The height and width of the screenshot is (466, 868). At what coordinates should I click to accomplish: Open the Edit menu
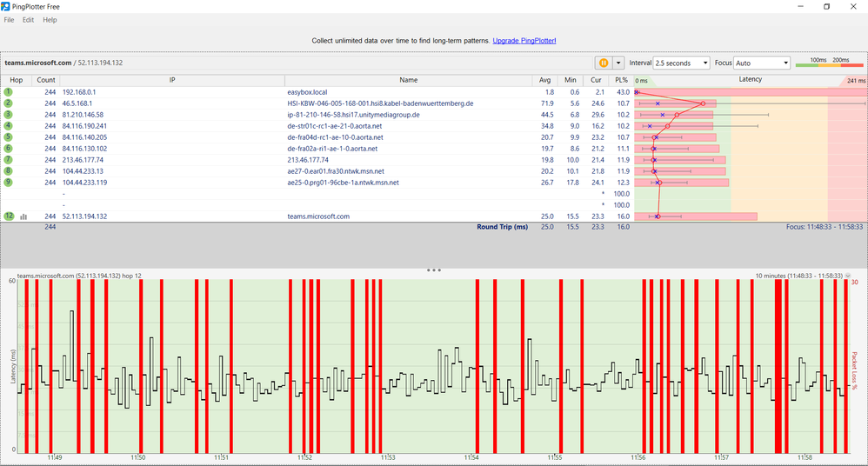coord(28,20)
